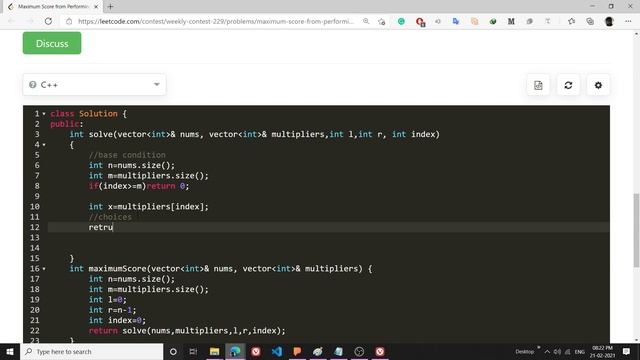Image resolution: width=640 pixels, height=360 pixels.
Task: Click the bold M extension icon
Action: pyautogui.click(x=511, y=21)
